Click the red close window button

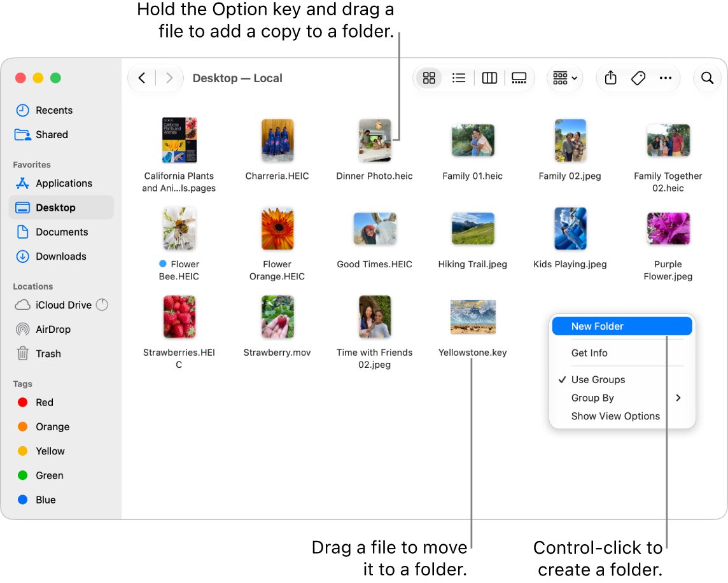click(x=20, y=78)
